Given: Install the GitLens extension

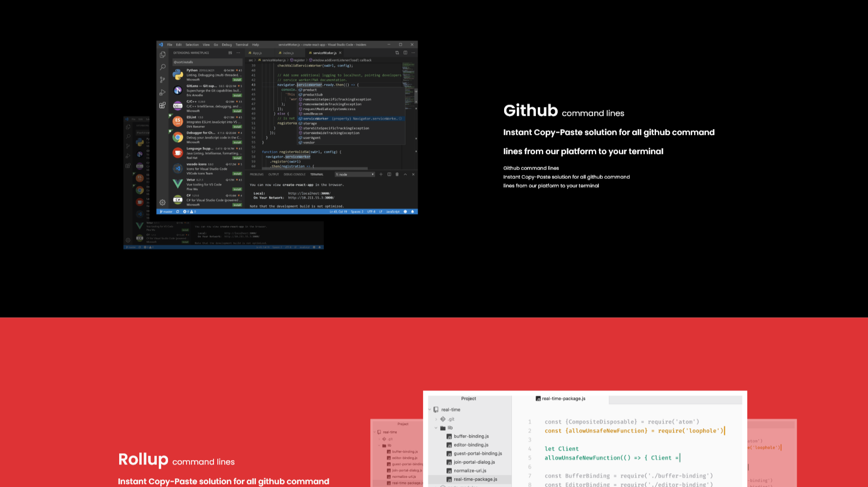Looking at the screenshot, I should coord(237,95).
